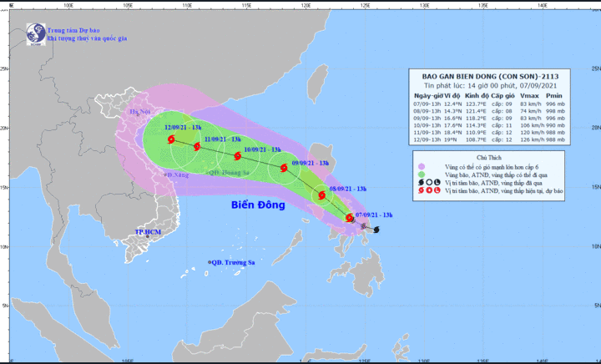
Task: Click the red storm icons in legend
Action: click(x=428, y=190)
